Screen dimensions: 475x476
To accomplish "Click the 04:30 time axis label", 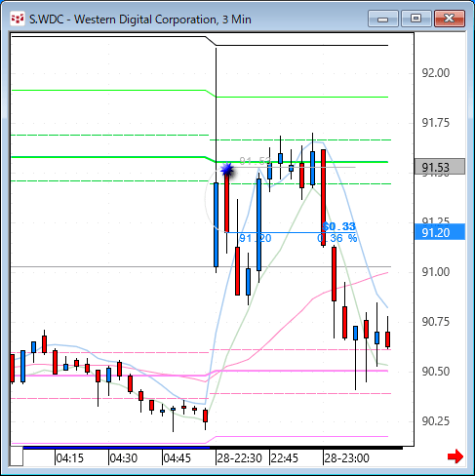I will [124, 458].
